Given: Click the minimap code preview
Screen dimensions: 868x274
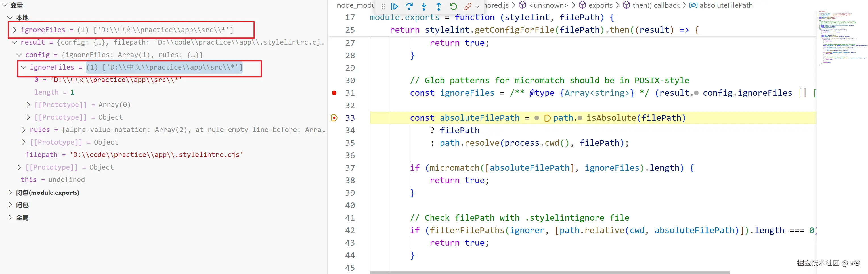Looking at the screenshot, I should tap(842, 38).
